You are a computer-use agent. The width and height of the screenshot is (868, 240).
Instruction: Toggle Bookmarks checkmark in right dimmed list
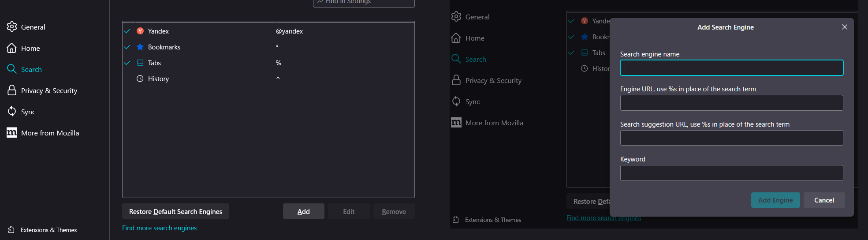571,37
